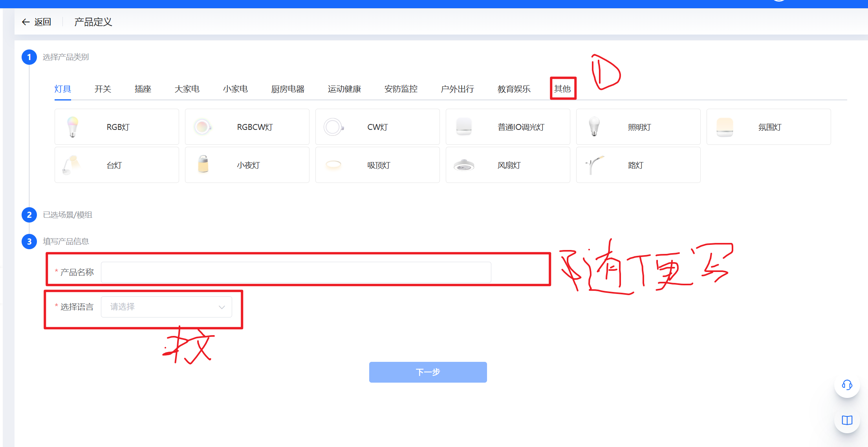Screen dimensions: 868x447
Task: Open the 选择语言 dropdown
Action: (x=166, y=307)
